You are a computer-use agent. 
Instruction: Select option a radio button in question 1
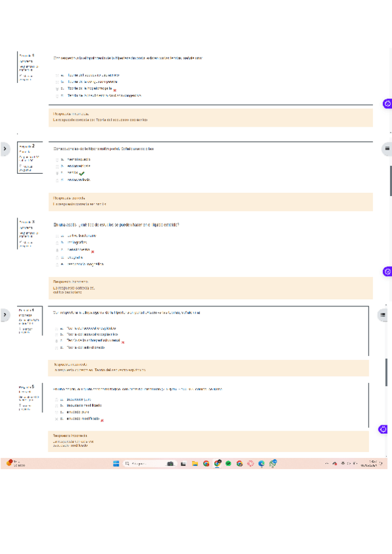click(57, 75)
